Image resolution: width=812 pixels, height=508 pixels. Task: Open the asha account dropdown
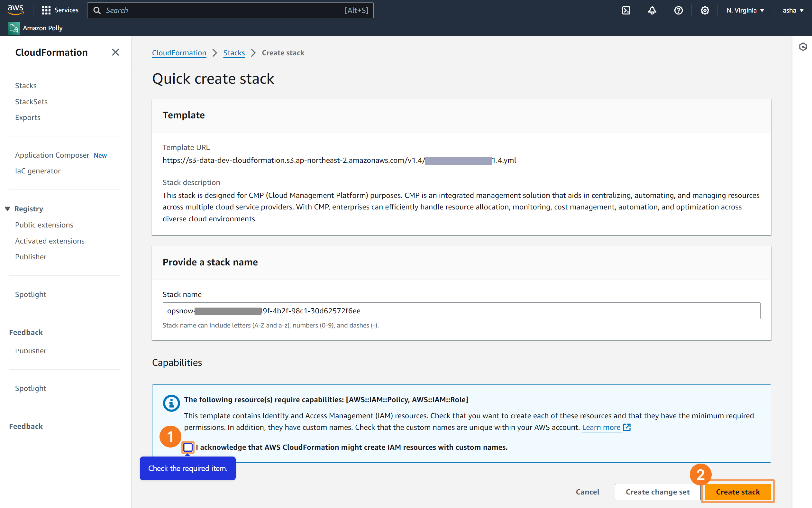(x=793, y=10)
